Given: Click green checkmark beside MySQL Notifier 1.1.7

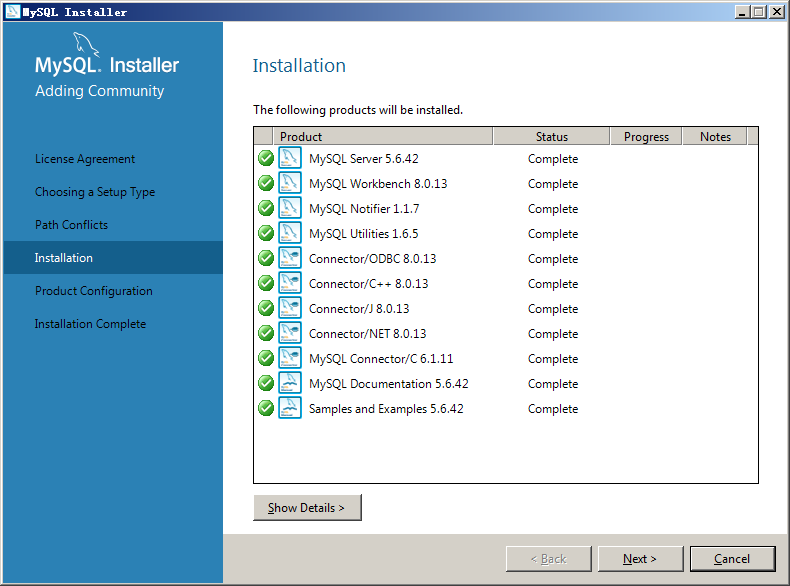Looking at the screenshot, I should [x=266, y=208].
